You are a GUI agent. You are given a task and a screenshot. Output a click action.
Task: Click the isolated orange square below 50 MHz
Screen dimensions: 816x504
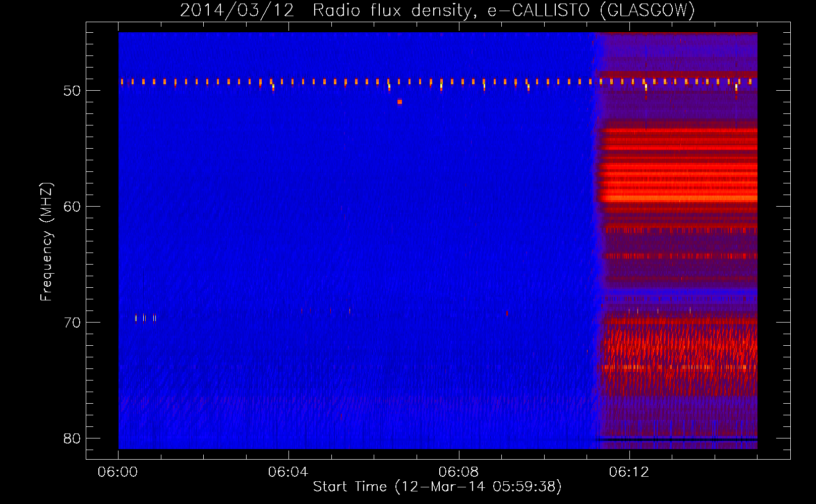coord(399,102)
